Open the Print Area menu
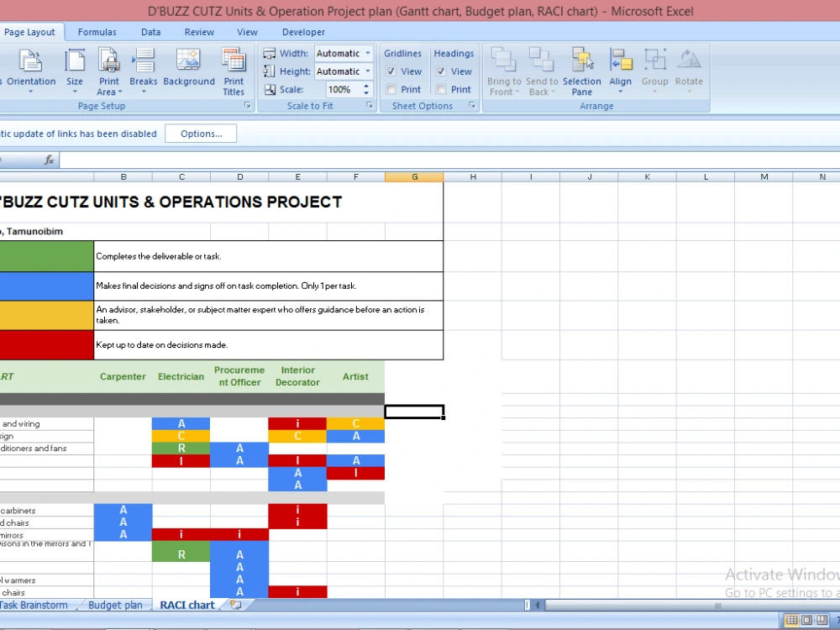The height and width of the screenshot is (630, 840). pos(108,71)
